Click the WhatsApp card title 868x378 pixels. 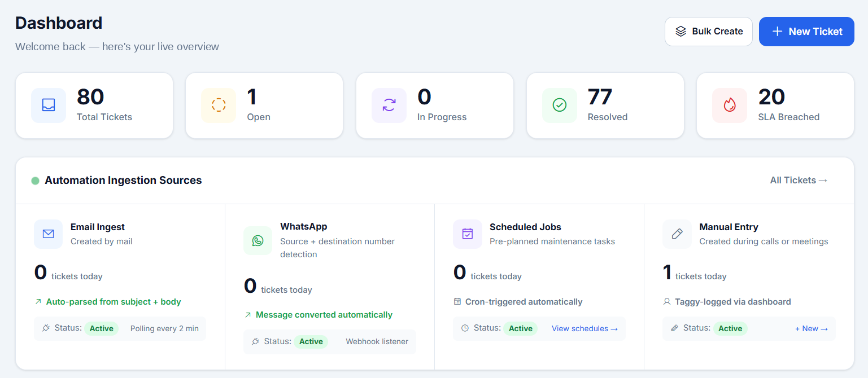tap(304, 226)
